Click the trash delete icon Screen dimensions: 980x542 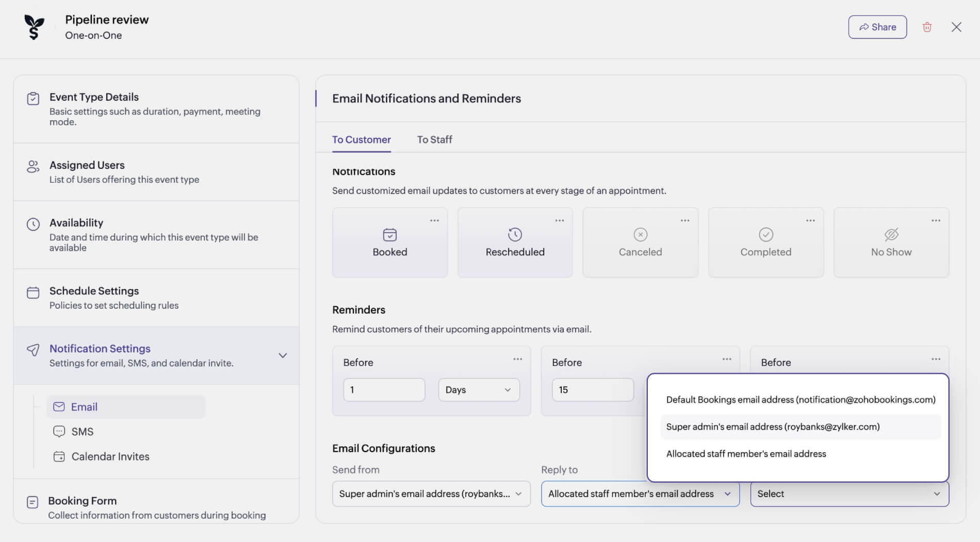(x=927, y=27)
